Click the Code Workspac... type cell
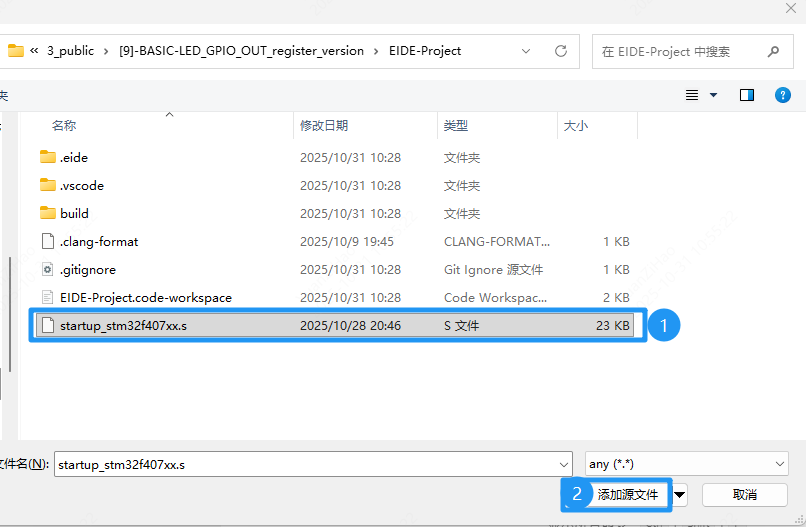 click(x=496, y=298)
